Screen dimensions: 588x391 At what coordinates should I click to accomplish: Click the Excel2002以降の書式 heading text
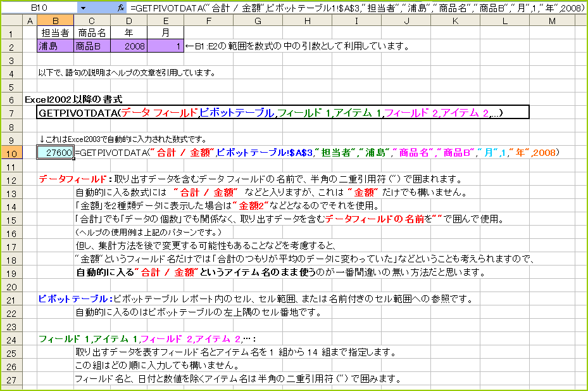pos(78,99)
